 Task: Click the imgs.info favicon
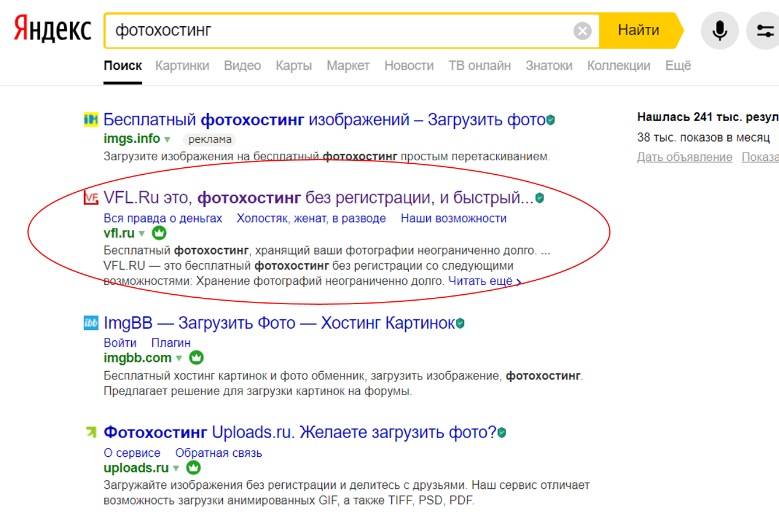tap(91, 120)
